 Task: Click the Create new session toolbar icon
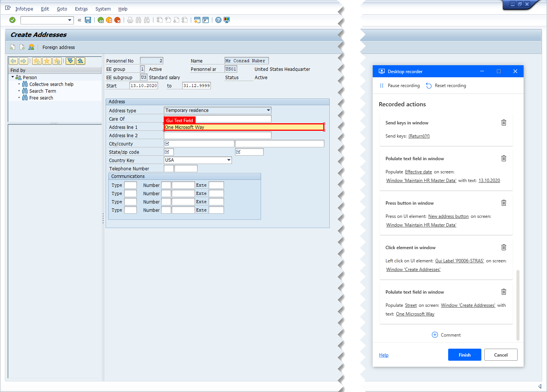pyautogui.click(x=197, y=20)
